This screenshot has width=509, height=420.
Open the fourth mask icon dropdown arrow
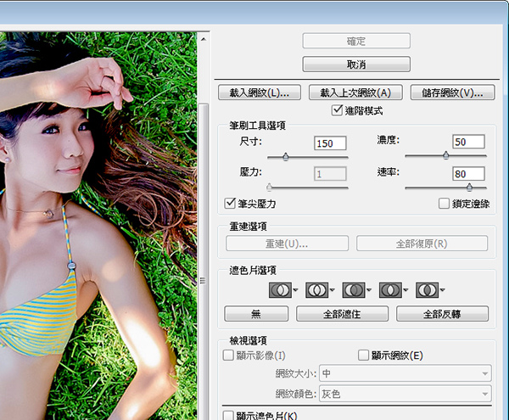tap(406, 289)
